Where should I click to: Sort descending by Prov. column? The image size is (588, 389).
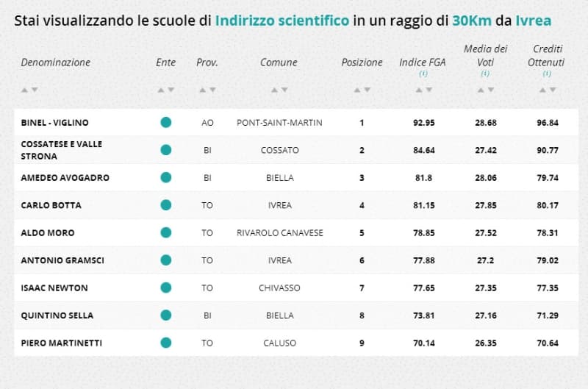212,90
